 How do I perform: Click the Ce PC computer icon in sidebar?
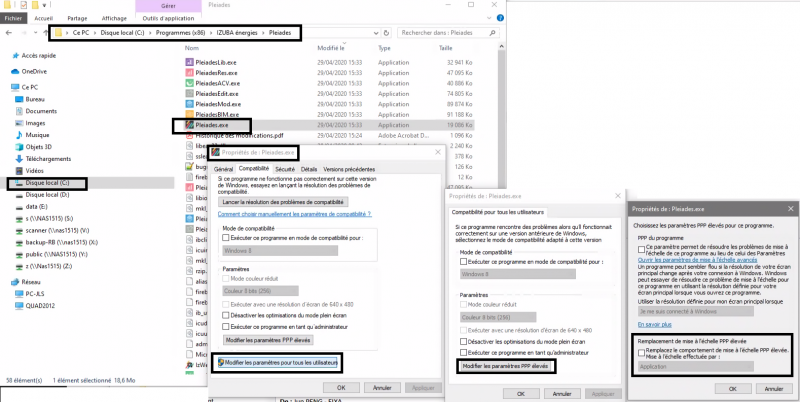(x=15, y=87)
